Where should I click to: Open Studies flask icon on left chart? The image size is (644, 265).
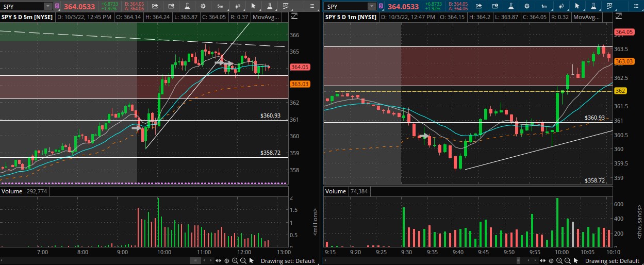[x=187, y=6]
